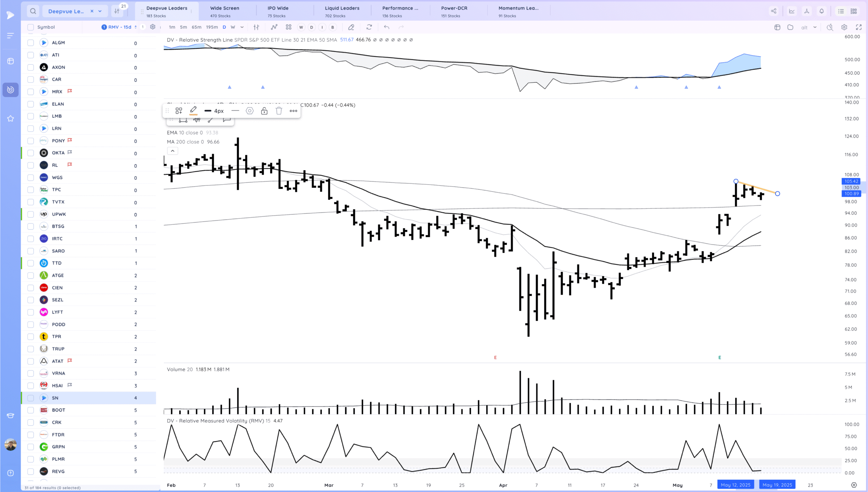Tick the TTD row checkbox
Screen dimensions: 868x492
pos(31,263)
